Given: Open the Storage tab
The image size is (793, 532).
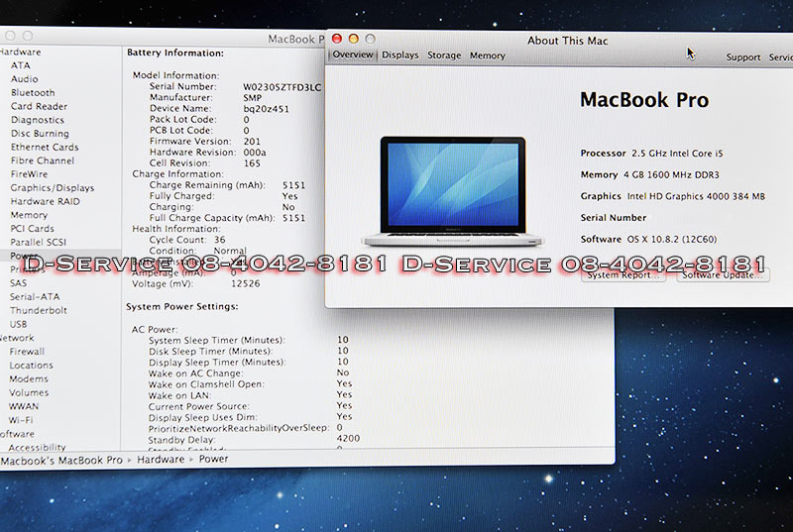Looking at the screenshot, I should pyautogui.click(x=444, y=55).
